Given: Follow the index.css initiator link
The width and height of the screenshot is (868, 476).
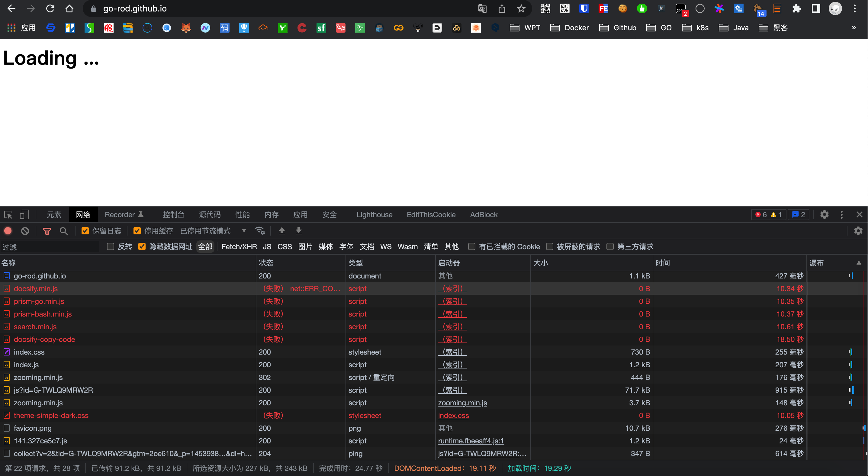Looking at the screenshot, I should pyautogui.click(x=453, y=415).
